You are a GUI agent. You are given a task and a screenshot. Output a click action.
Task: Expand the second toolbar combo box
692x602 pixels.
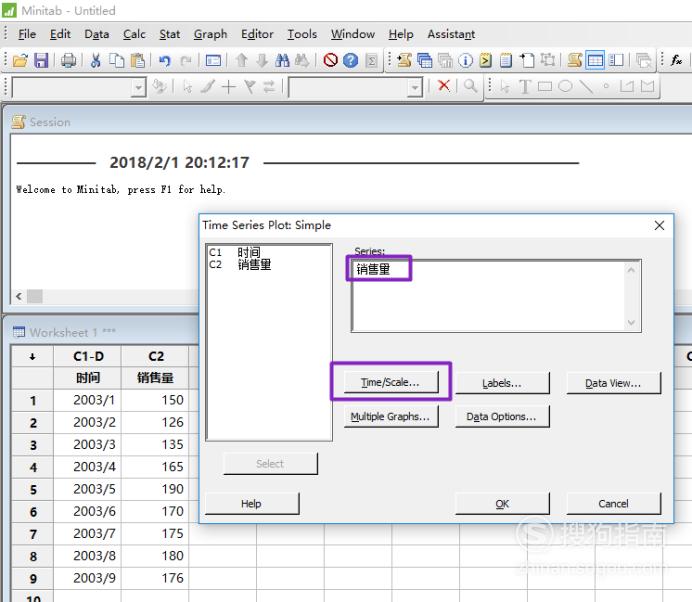[415, 87]
